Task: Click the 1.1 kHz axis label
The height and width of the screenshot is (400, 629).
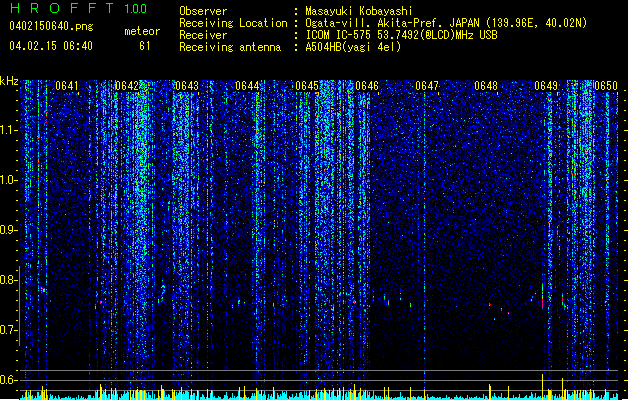Action: point(8,130)
